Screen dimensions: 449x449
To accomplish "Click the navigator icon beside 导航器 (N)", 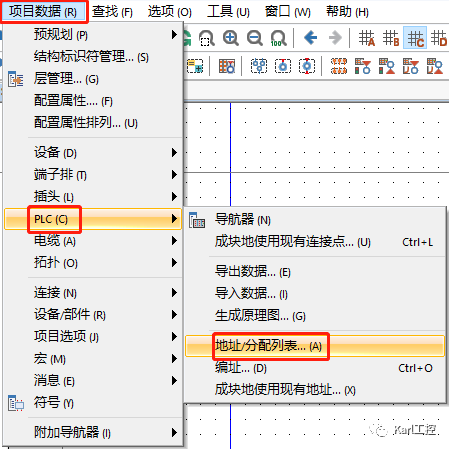I will (197, 220).
